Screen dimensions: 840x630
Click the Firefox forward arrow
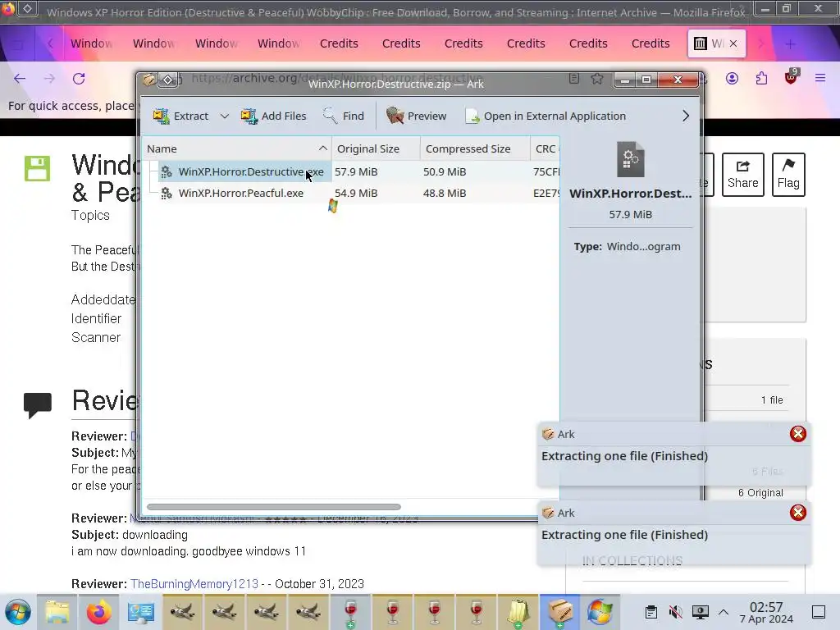[49, 78]
